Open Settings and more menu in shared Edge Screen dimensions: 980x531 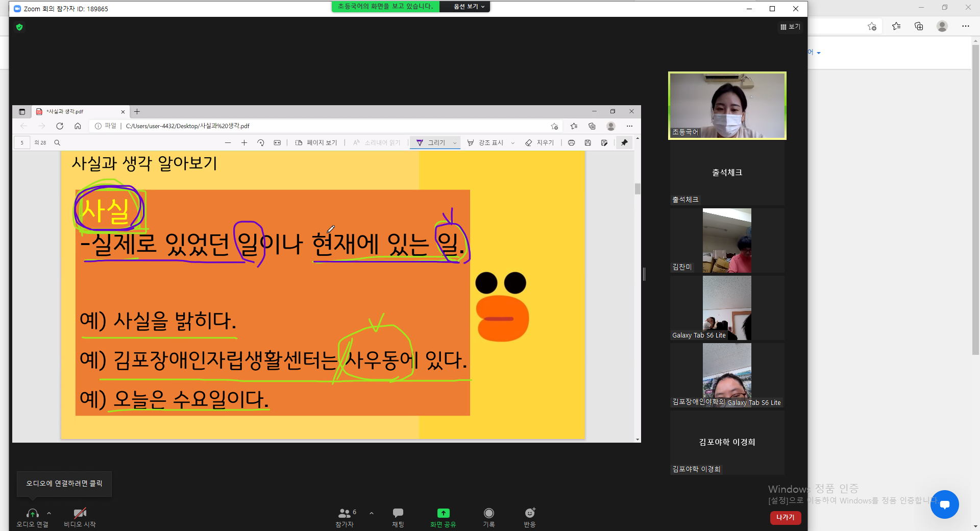coord(629,126)
